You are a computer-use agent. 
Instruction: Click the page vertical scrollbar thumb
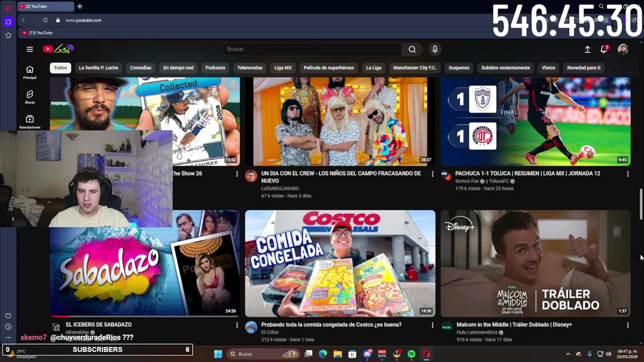tap(640, 204)
